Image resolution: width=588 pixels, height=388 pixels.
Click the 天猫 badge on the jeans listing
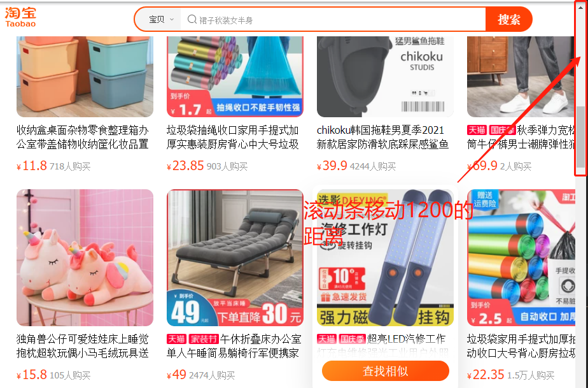[x=477, y=131]
